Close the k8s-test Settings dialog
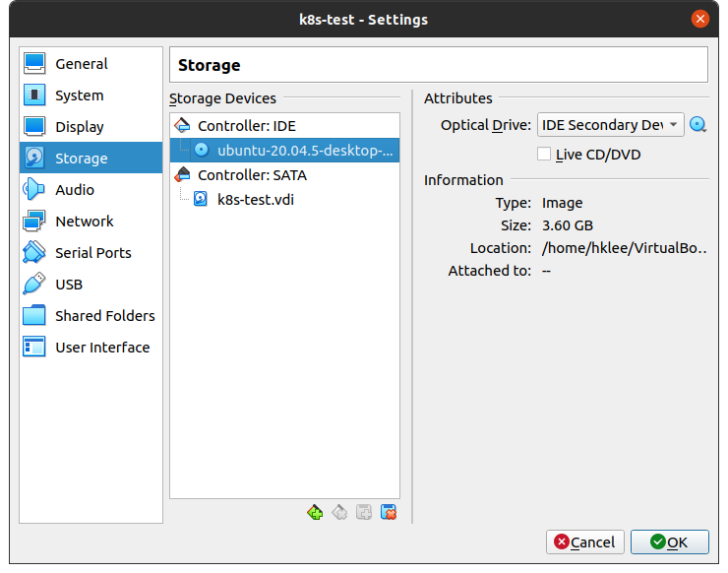This screenshot has height=573, width=728. tap(699, 19)
